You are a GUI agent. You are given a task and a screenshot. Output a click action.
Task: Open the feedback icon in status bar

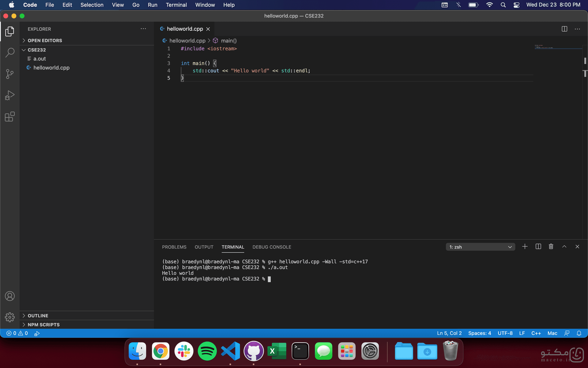(567, 333)
